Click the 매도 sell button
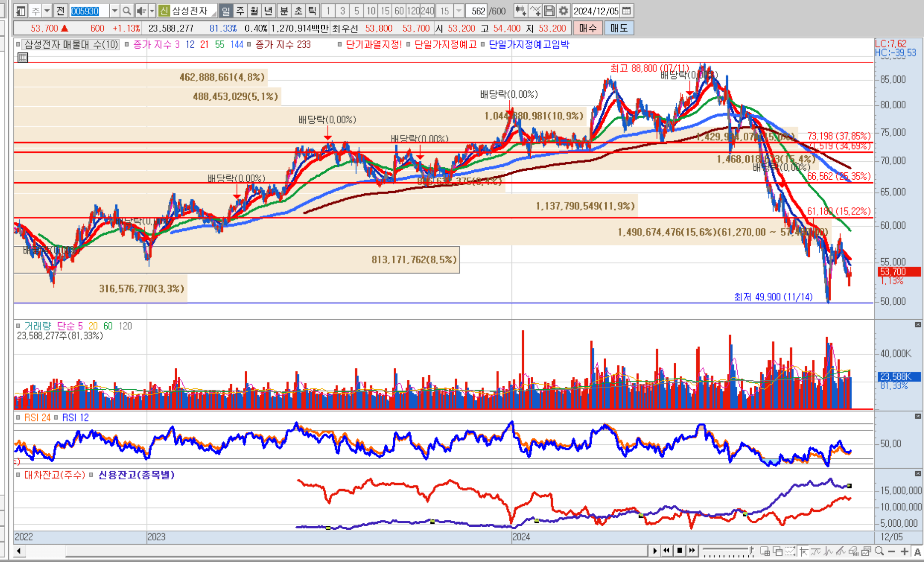Viewport: 924px width, 562px height. [619, 28]
